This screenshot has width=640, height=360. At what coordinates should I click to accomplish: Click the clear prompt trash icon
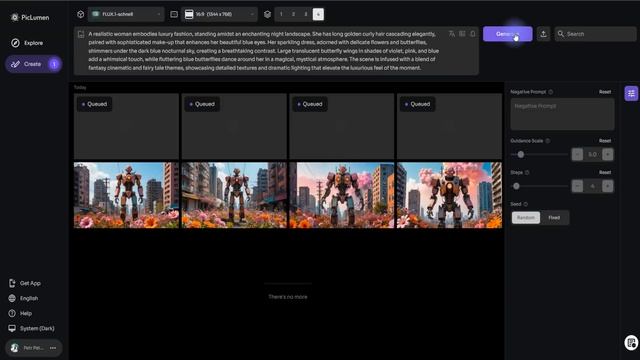(473, 34)
